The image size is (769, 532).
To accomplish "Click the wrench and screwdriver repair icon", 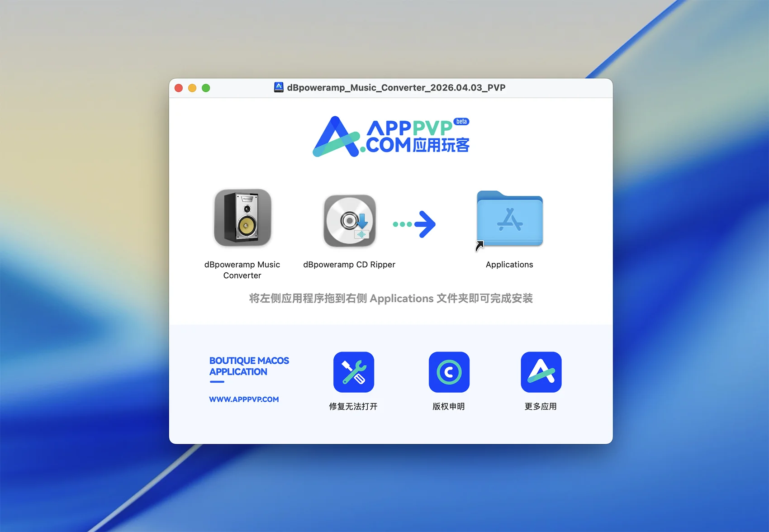I will click(353, 372).
